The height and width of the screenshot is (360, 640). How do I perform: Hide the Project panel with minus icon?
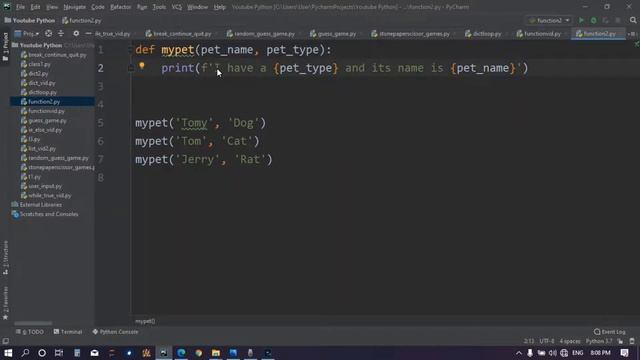point(88,33)
